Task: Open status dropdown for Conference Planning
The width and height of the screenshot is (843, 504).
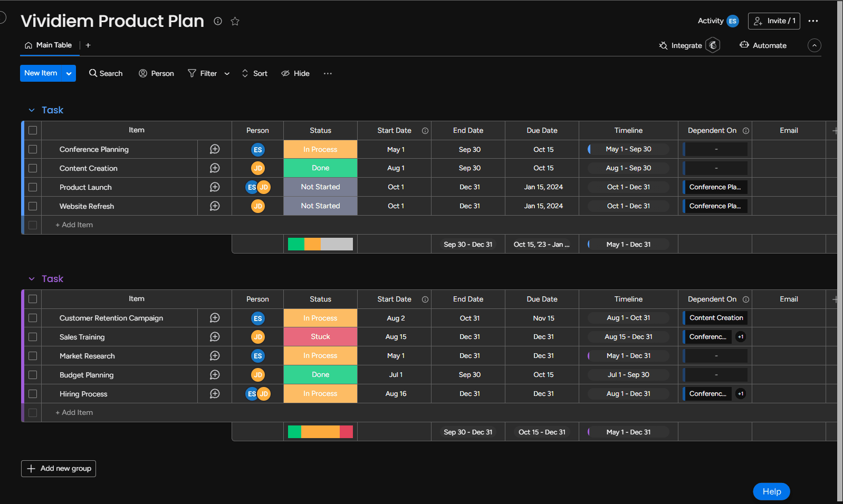Action: pyautogui.click(x=320, y=149)
